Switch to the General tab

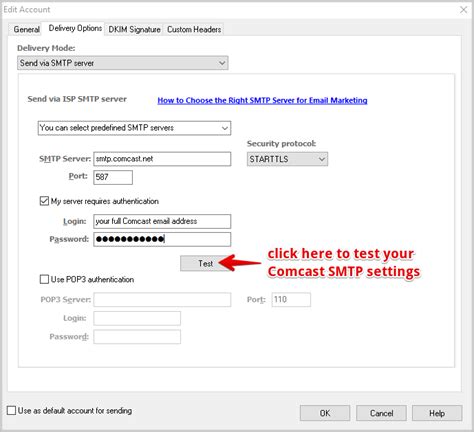point(26,29)
